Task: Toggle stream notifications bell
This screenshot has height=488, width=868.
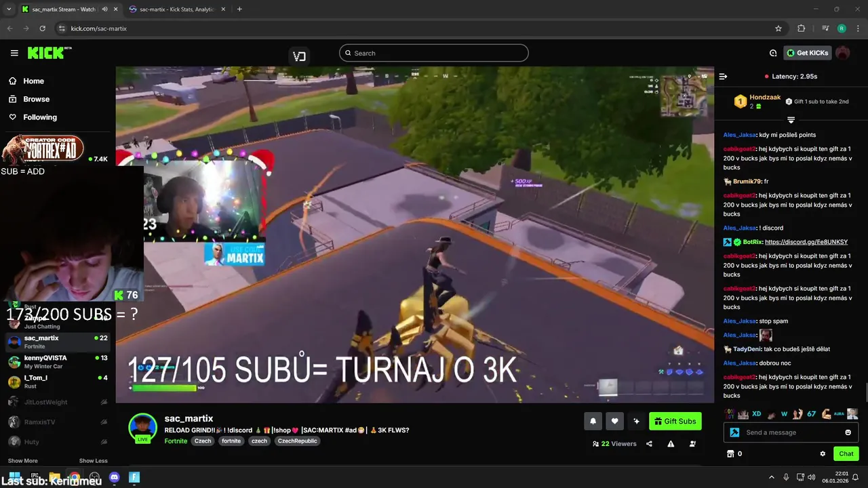Action: tap(593, 421)
